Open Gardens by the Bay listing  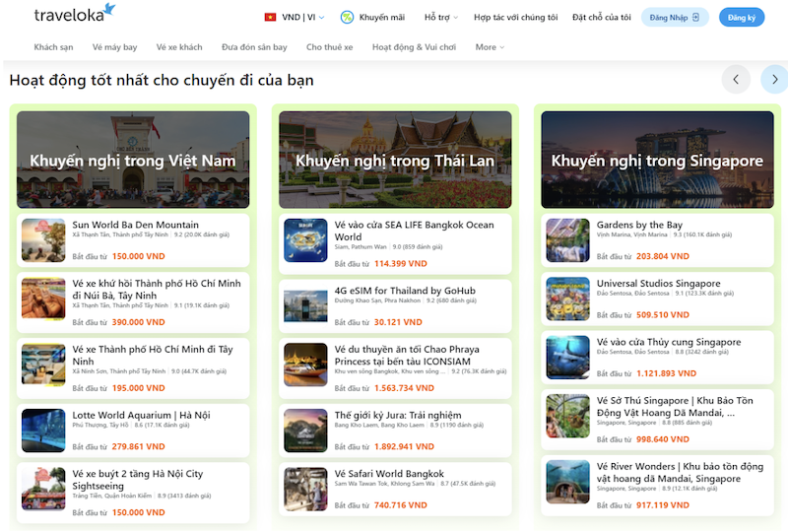(x=639, y=225)
